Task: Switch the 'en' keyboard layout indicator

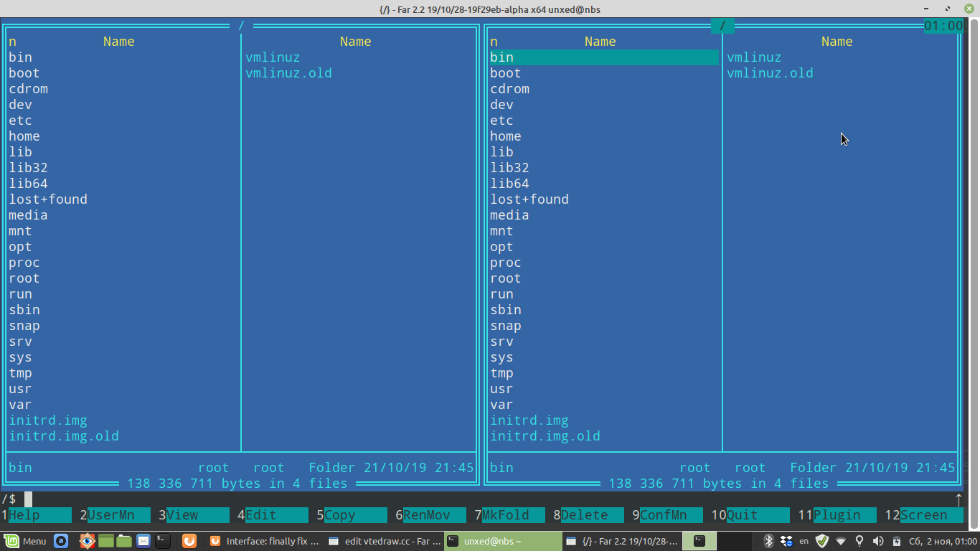Action: tap(804, 541)
